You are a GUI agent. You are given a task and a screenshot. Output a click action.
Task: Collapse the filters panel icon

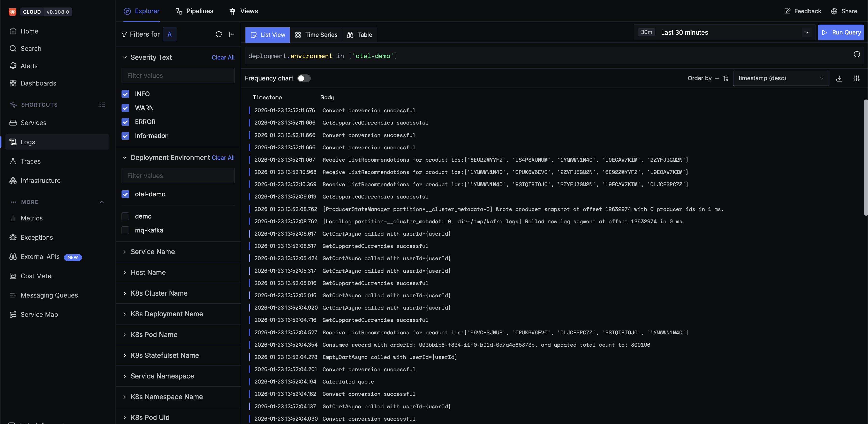click(231, 34)
